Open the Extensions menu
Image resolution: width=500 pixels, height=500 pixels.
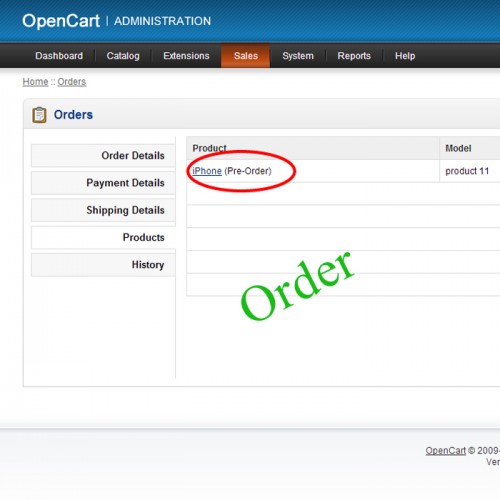pyautogui.click(x=186, y=56)
